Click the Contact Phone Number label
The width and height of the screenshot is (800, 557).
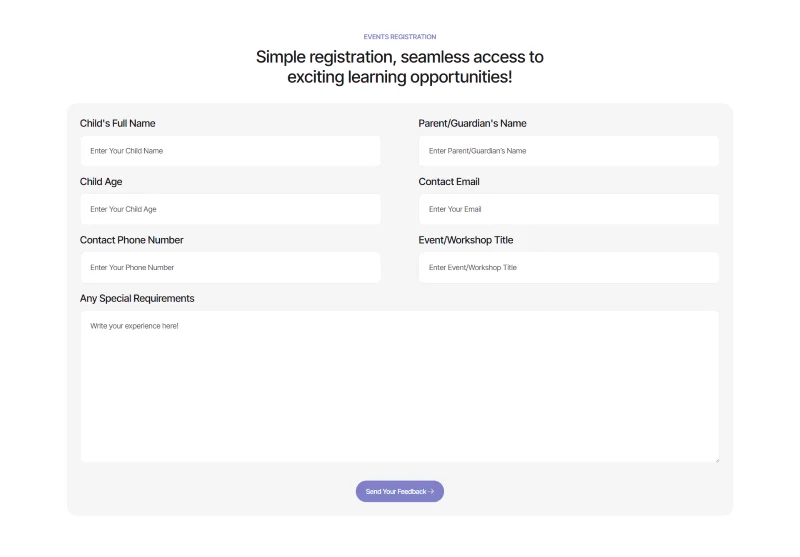coord(132,240)
